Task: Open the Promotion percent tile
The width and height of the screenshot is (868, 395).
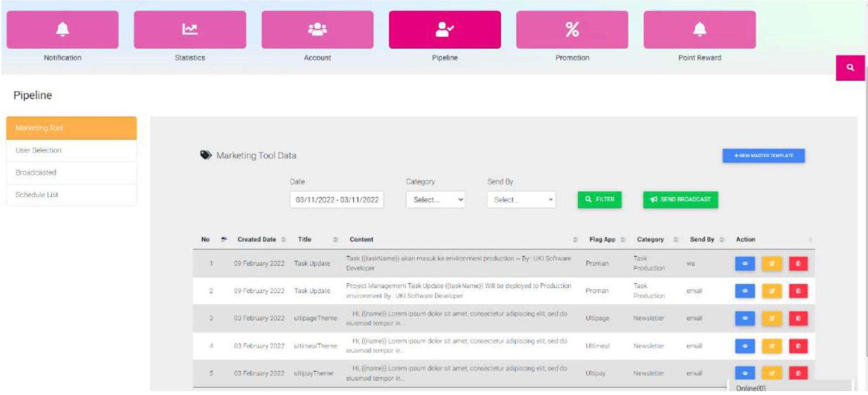Action: click(572, 30)
